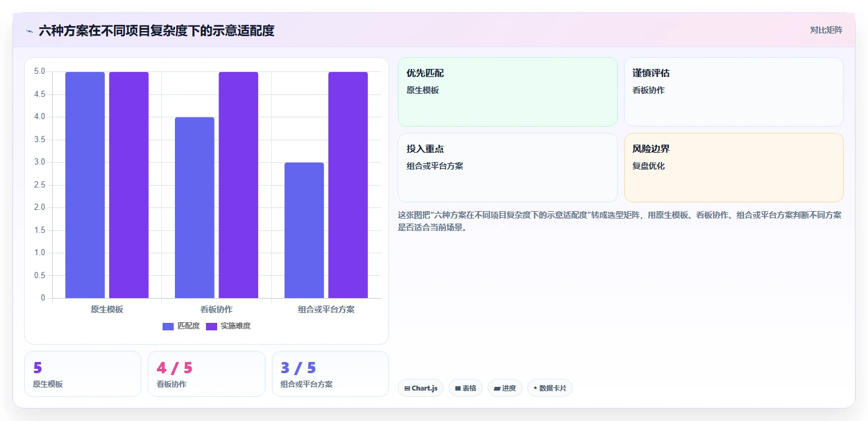Click the 数据卡片 tag chip
Screen dimensions: 868x421
click(550, 388)
